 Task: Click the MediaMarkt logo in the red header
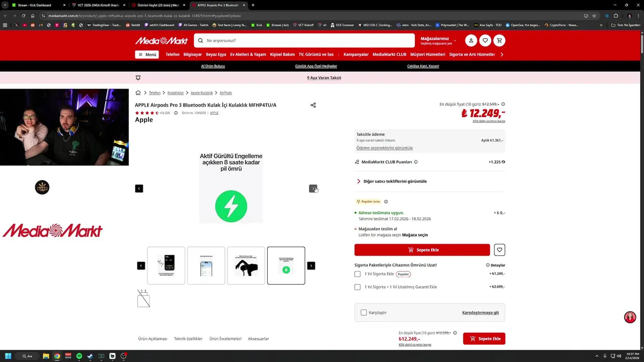pyautogui.click(x=161, y=41)
